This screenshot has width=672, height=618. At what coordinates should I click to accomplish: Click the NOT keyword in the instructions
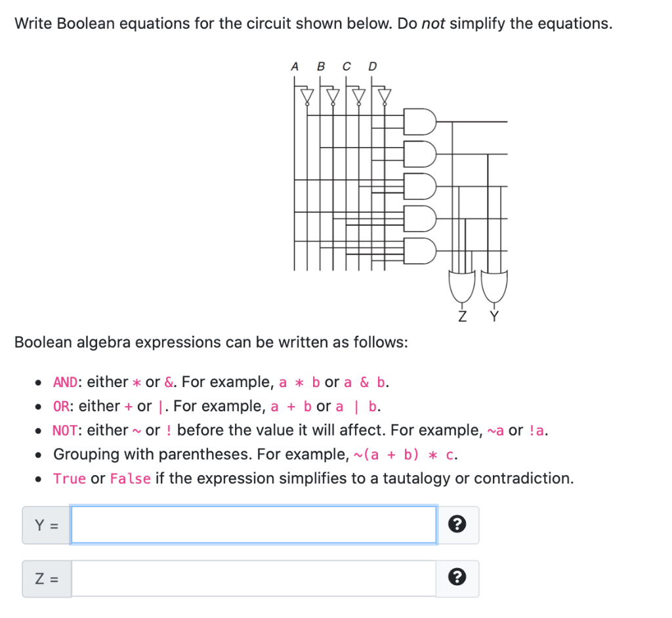click(66, 430)
